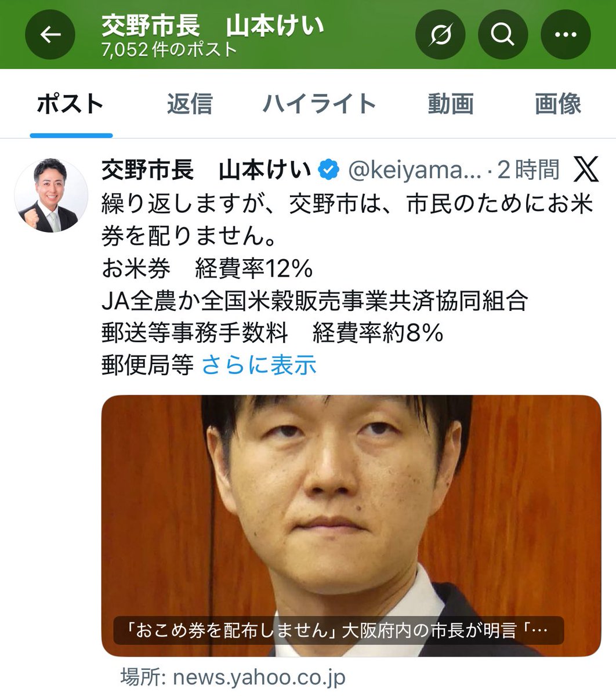Switch to the ハイライト tab
The width and height of the screenshot is (616, 696).
click(x=320, y=104)
